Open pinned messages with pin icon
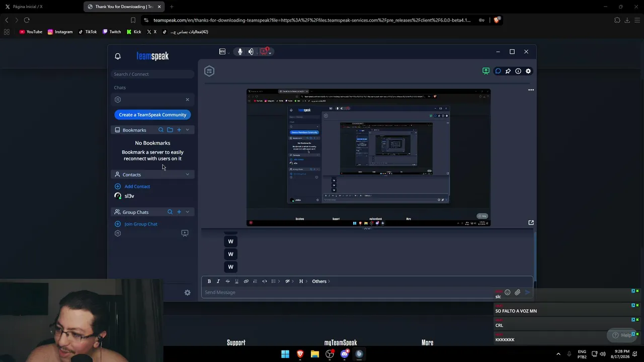The width and height of the screenshot is (644, 362). point(508,71)
